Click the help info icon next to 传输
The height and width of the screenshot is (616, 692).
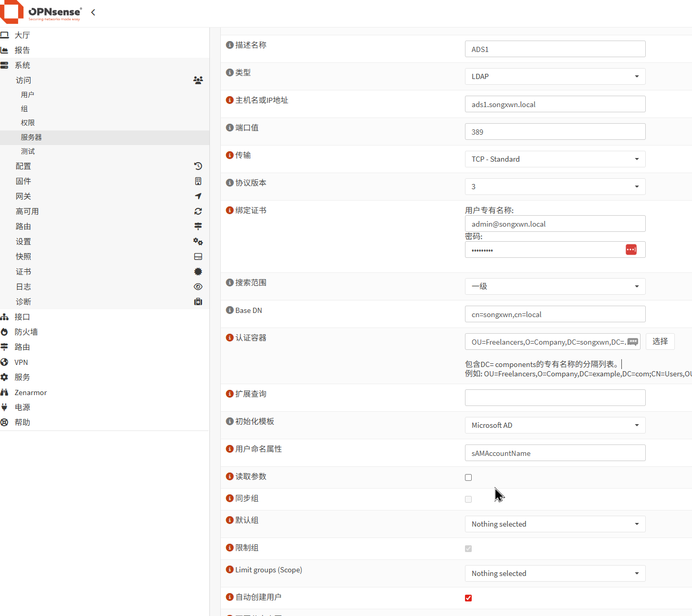[230, 155]
